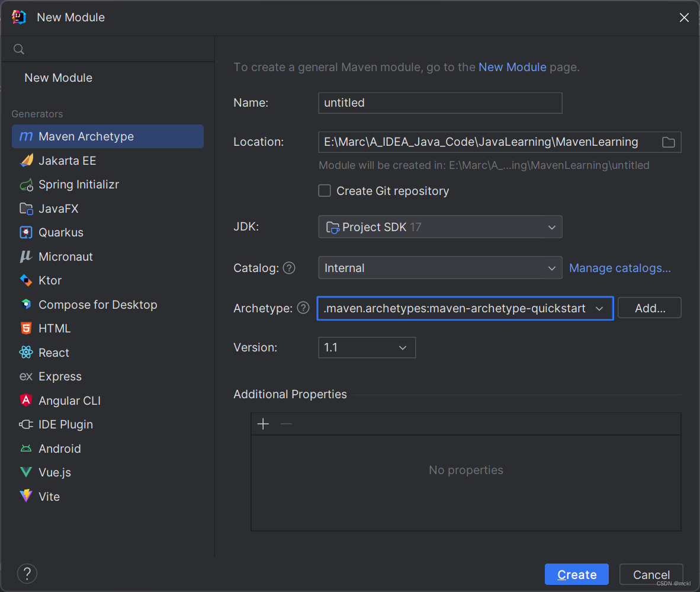Click the Jakarta EE sail icon
The image size is (700, 592).
pos(26,161)
